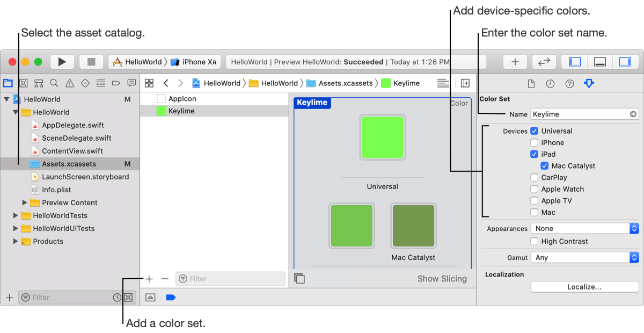The width and height of the screenshot is (644, 333).
Task: Open the Library with the plus button
Action: pyautogui.click(x=515, y=62)
